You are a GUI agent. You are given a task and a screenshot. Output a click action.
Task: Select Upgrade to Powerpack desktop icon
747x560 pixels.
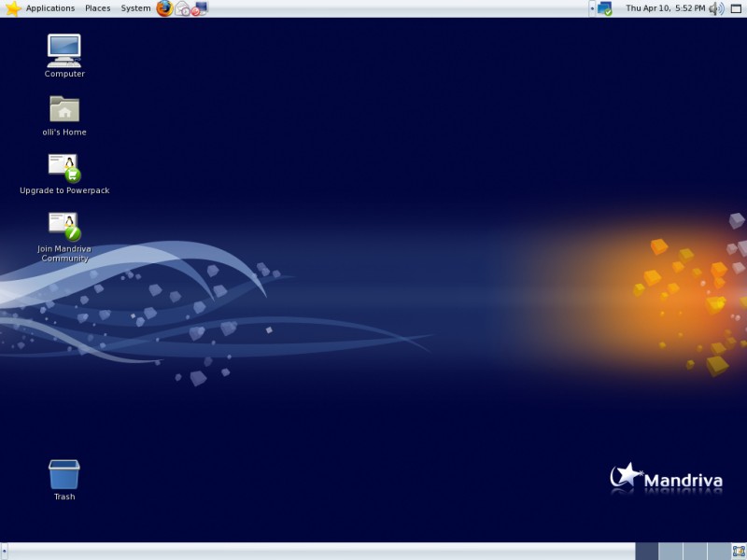pyautogui.click(x=64, y=175)
